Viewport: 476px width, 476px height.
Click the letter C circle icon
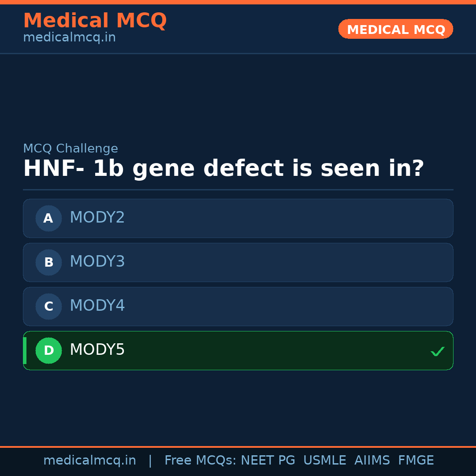click(48, 306)
